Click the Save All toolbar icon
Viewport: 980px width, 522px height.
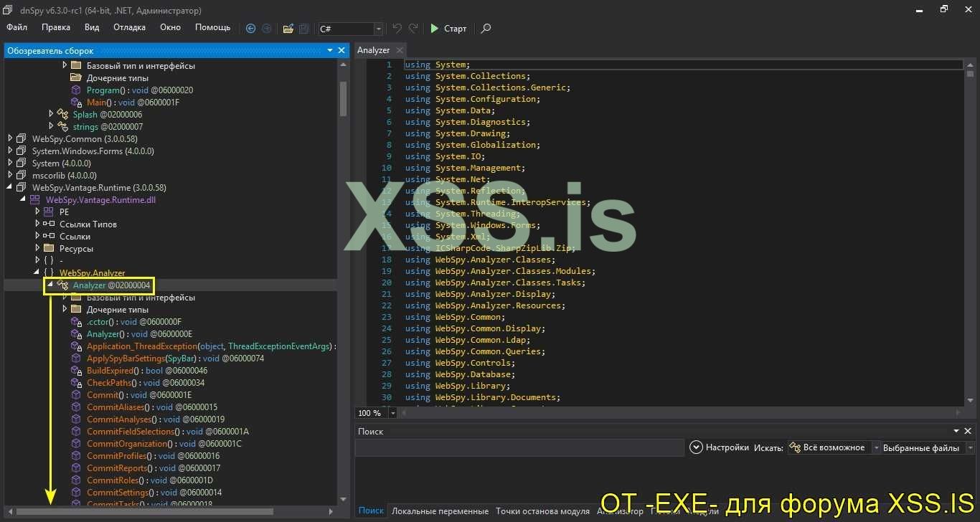[x=304, y=29]
